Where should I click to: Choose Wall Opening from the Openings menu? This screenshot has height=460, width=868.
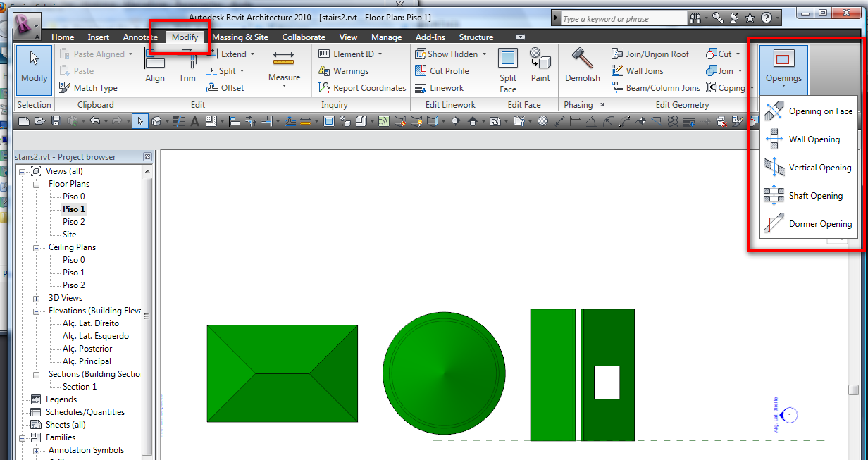(809, 139)
